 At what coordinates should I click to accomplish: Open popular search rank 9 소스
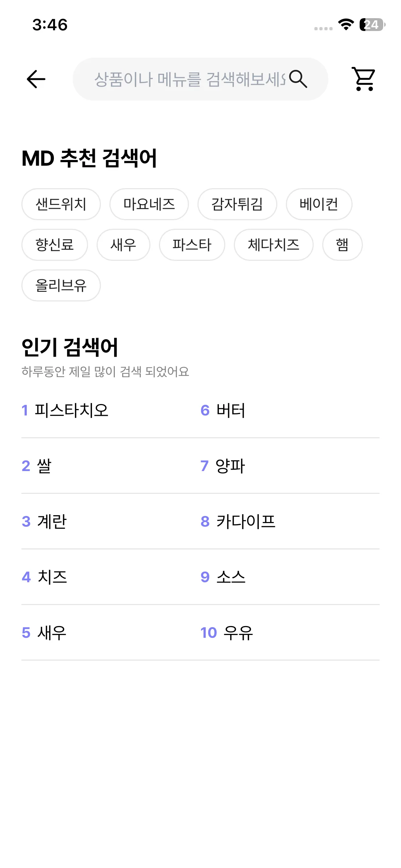[231, 577]
